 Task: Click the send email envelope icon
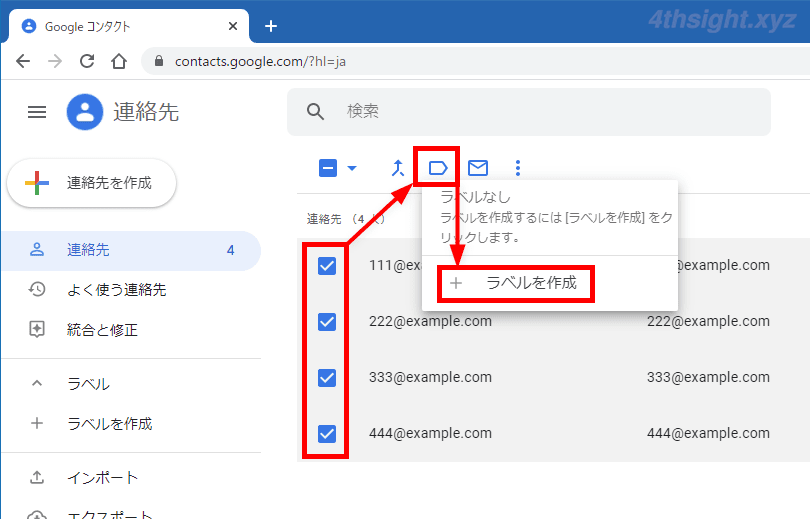(x=478, y=168)
